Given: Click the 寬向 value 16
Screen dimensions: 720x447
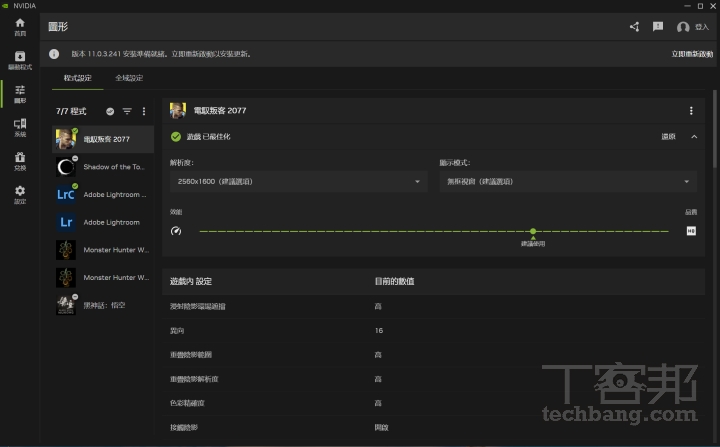Looking at the screenshot, I should [x=379, y=331].
